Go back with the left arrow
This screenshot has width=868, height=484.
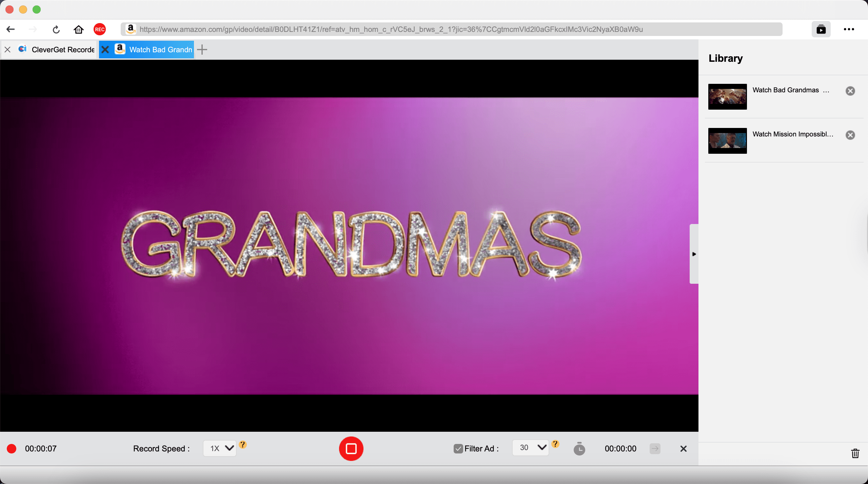[x=11, y=30]
